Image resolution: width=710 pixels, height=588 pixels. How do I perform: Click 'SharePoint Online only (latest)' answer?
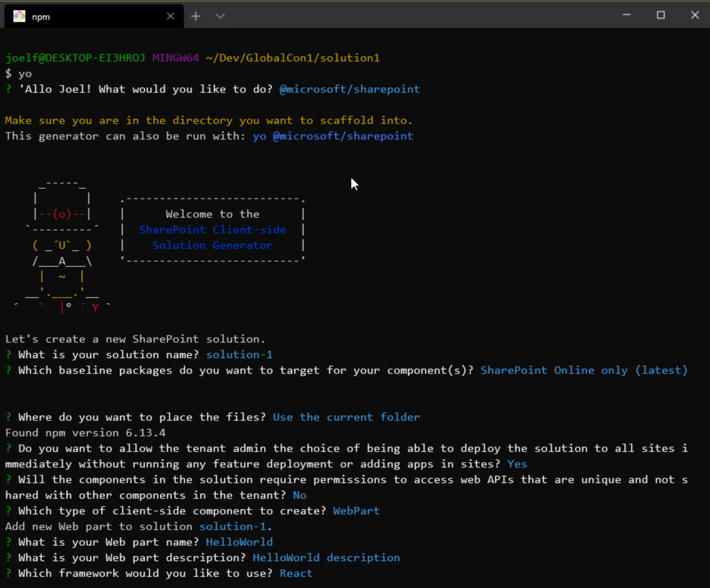tap(584, 370)
